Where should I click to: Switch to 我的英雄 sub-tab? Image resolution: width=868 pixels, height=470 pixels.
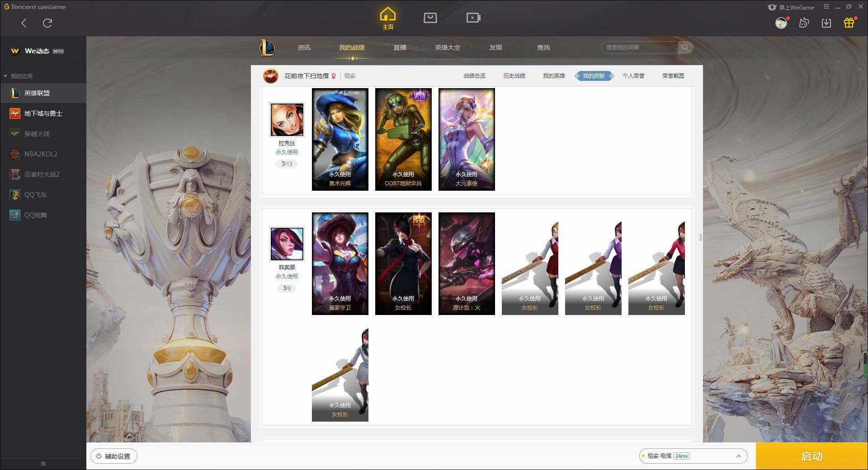coord(554,76)
